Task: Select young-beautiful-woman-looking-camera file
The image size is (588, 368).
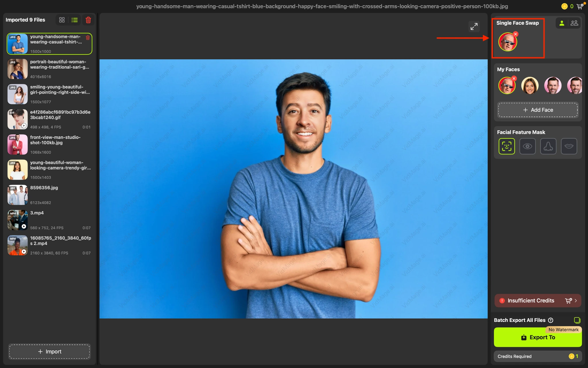Action: (49, 170)
